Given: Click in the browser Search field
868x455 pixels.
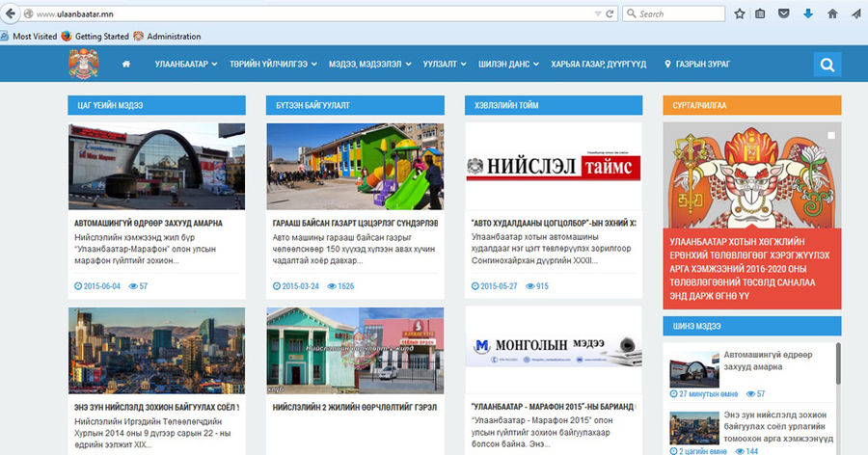Looking at the screenshot, I should [x=675, y=13].
